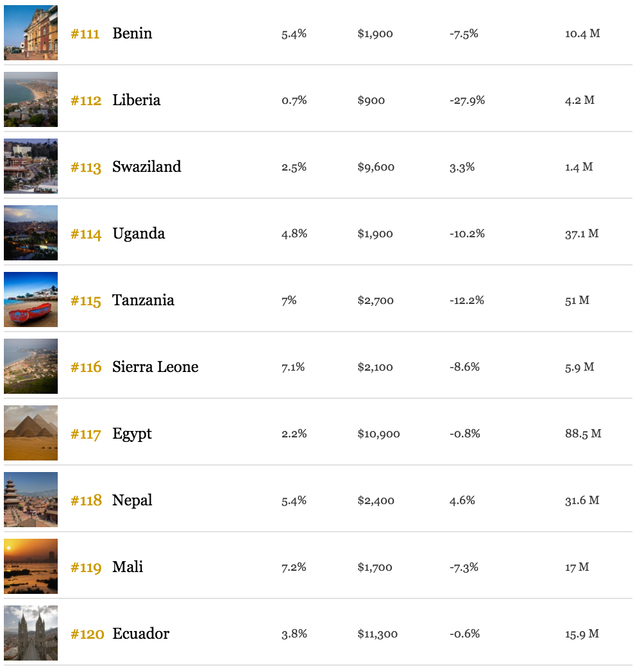The height and width of the screenshot is (667, 644).
Task: Click the Tanzania red boat thumbnail
Action: (31, 300)
